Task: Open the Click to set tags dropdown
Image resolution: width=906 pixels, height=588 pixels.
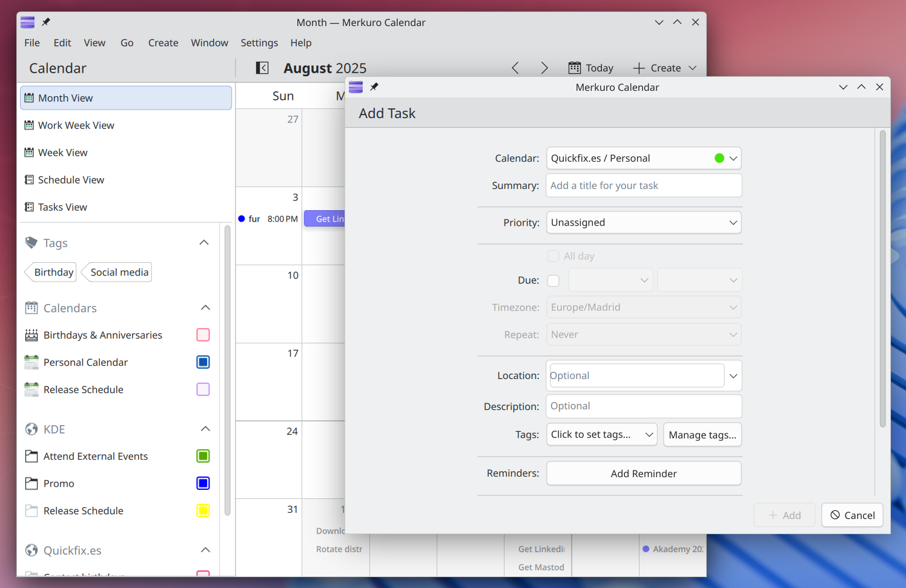Action: click(601, 435)
